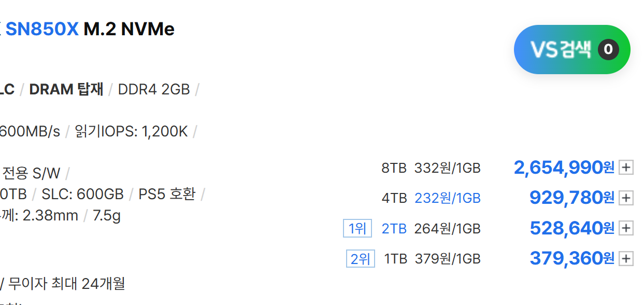Image resolution: width=644 pixels, height=305 pixels.
Task: Click the 2위 ranking badge
Action: pyautogui.click(x=360, y=258)
